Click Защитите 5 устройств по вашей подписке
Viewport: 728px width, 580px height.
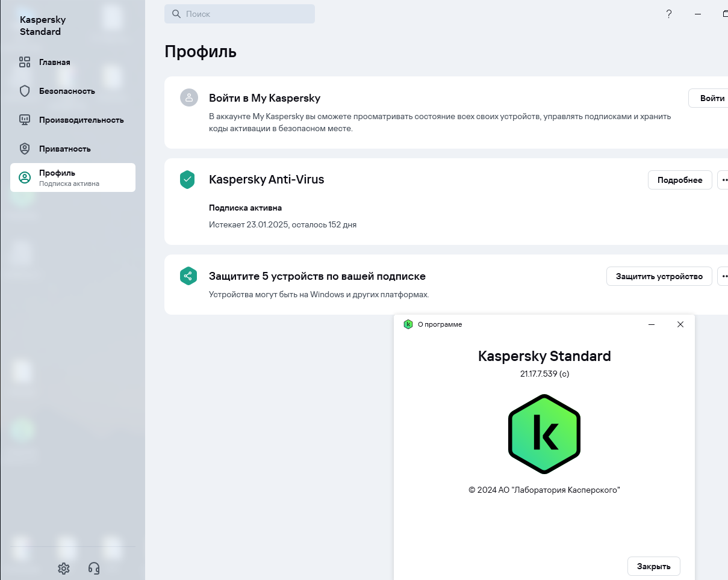(x=317, y=276)
